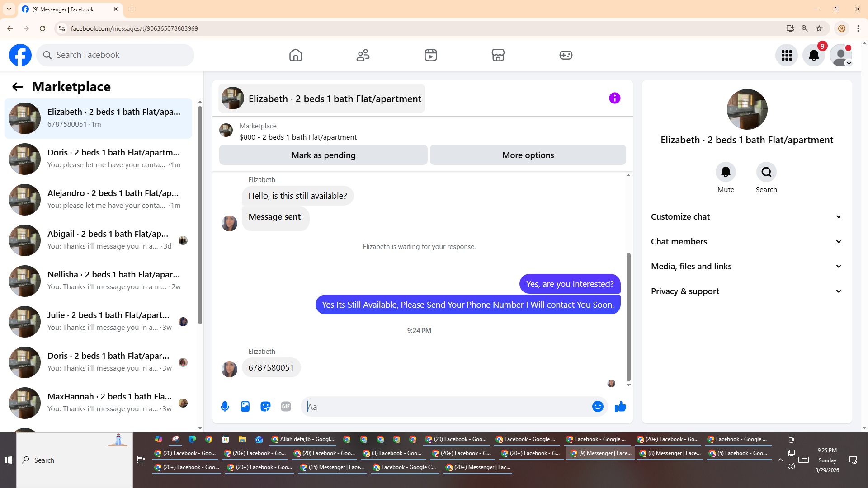Image resolution: width=868 pixels, height=488 pixels.
Task: Open Doris conversation from 3w ago
Action: click(98, 362)
